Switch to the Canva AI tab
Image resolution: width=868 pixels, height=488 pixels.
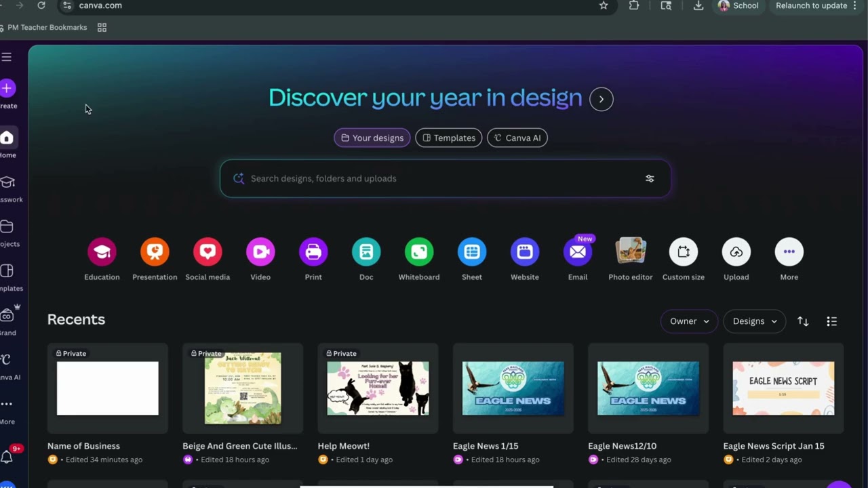point(517,138)
